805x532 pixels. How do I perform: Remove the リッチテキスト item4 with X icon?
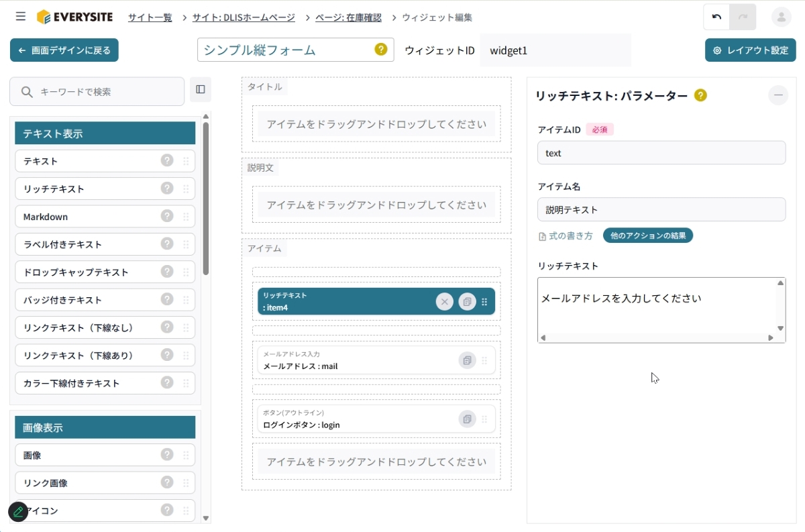point(444,302)
